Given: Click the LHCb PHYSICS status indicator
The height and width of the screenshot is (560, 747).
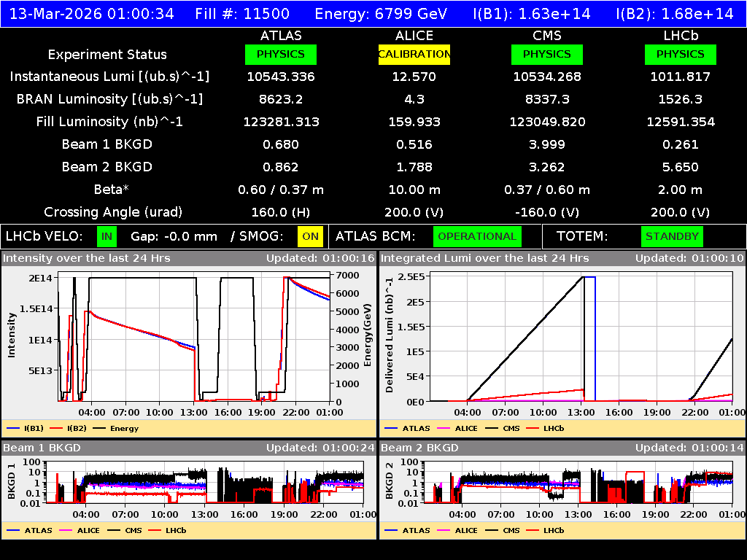Looking at the screenshot, I should click(x=679, y=54).
